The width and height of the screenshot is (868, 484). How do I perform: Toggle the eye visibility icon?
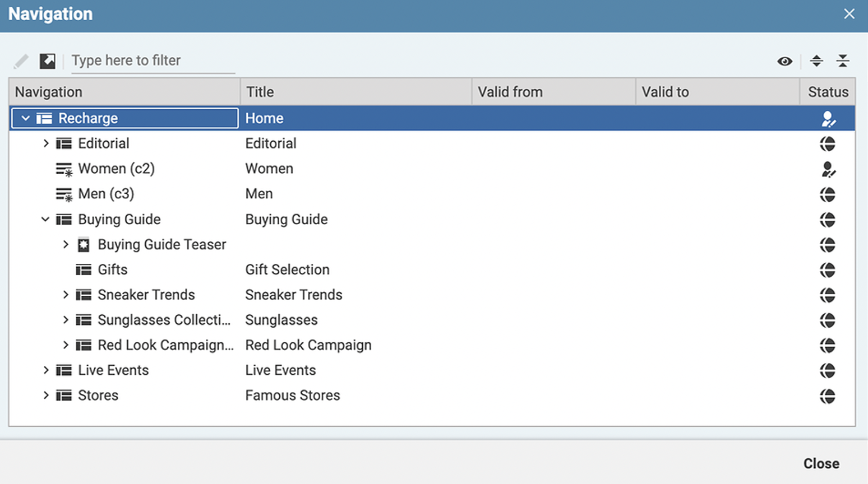[785, 61]
